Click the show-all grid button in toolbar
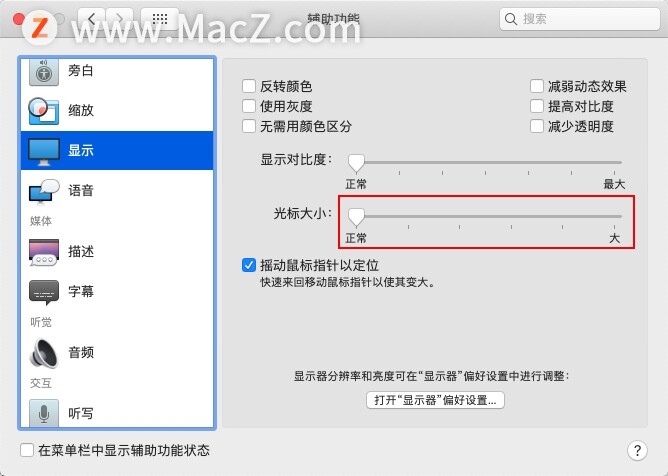The height and width of the screenshot is (476, 668). [160, 18]
